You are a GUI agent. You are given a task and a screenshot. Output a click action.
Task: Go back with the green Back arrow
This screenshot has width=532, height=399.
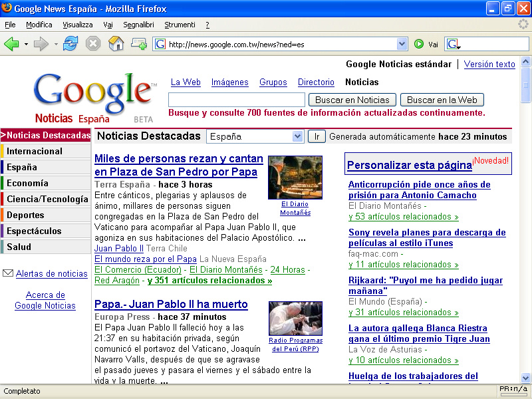11,44
